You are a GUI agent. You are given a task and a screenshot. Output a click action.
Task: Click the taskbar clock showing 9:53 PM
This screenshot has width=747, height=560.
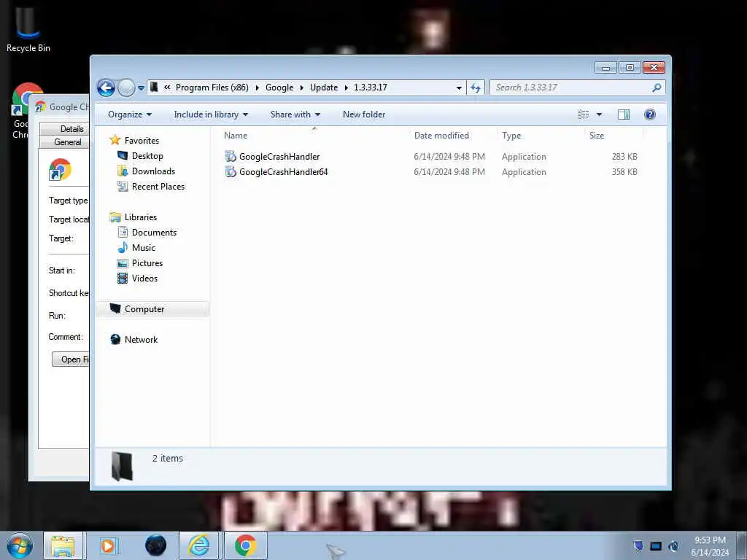click(710, 545)
